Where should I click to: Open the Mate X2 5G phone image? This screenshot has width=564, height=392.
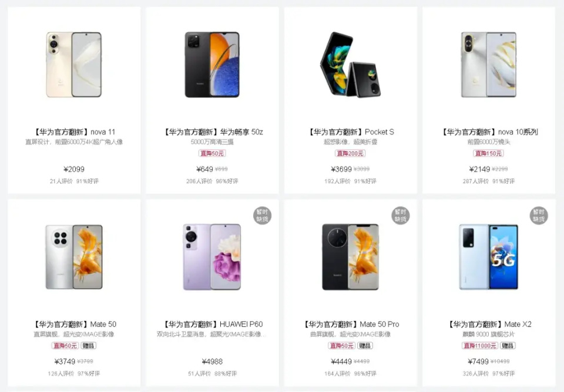[488, 257]
